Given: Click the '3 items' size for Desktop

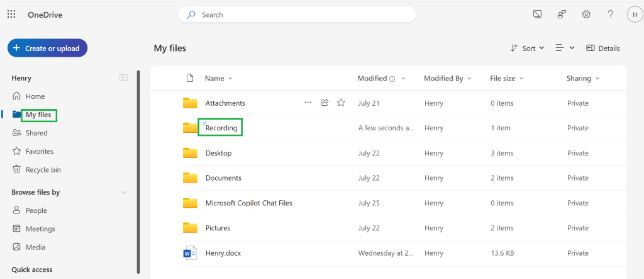Looking at the screenshot, I should click(502, 153).
